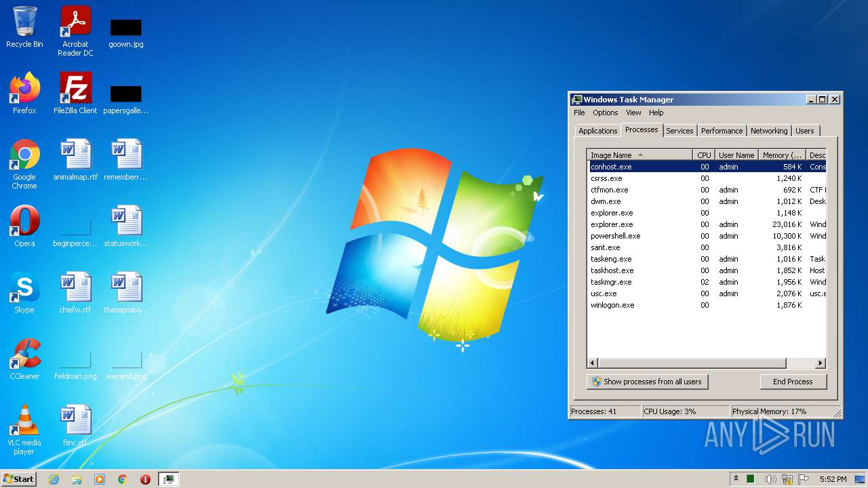This screenshot has width=868, height=488.
Task: Open the Start menu
Action: click(18, 479)
